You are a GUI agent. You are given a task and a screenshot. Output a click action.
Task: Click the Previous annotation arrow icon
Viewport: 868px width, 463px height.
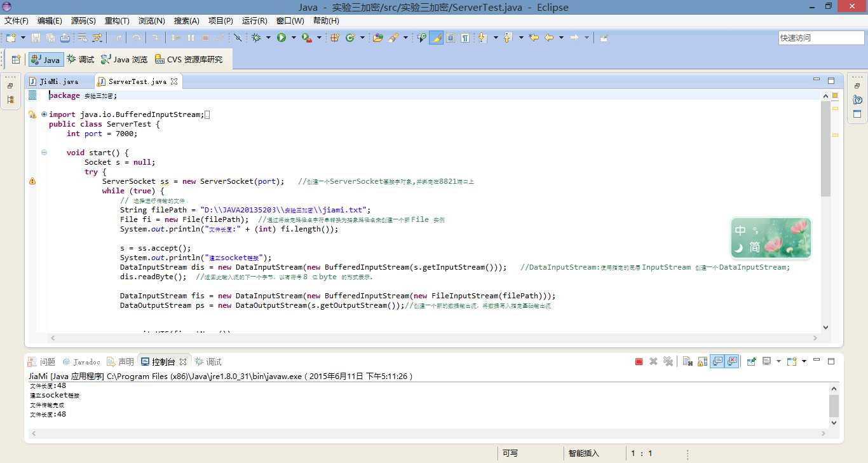(x=507, y=38)
